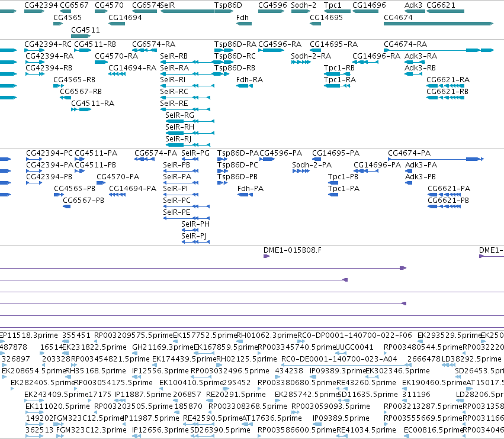Click EST IP09389.5prime label
This screenshot has width=504, height=439.
pos(341,418)
